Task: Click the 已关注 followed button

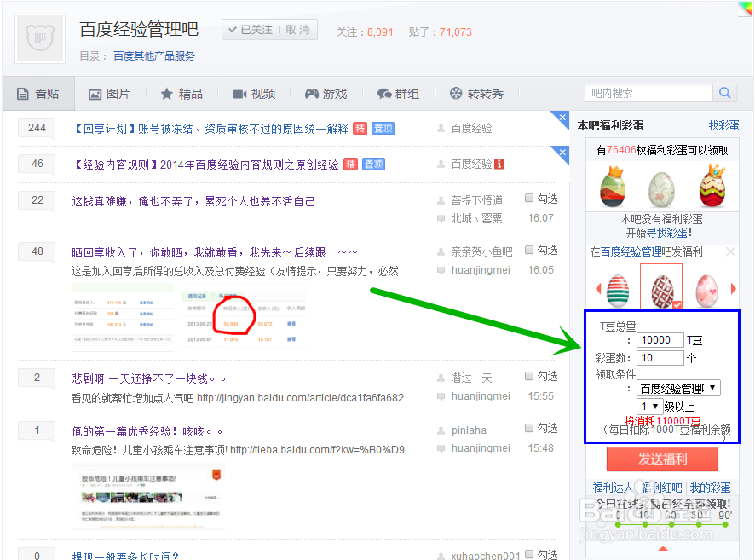Action: (251, 30)
